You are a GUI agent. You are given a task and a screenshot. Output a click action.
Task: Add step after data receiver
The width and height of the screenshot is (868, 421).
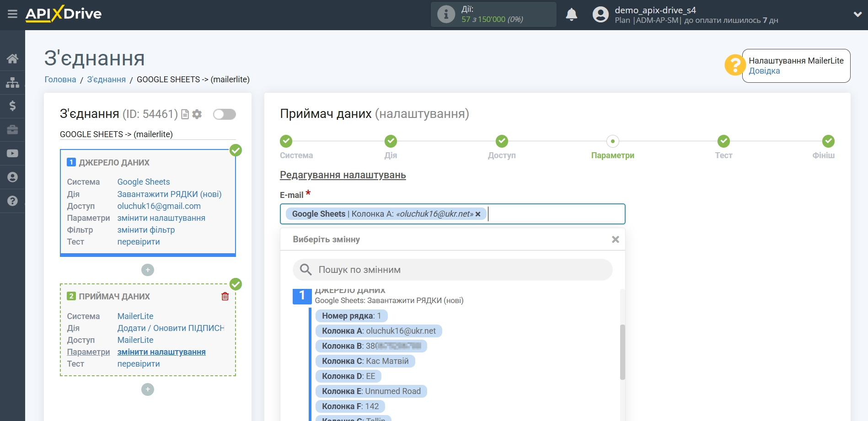(x=148, y=389)
